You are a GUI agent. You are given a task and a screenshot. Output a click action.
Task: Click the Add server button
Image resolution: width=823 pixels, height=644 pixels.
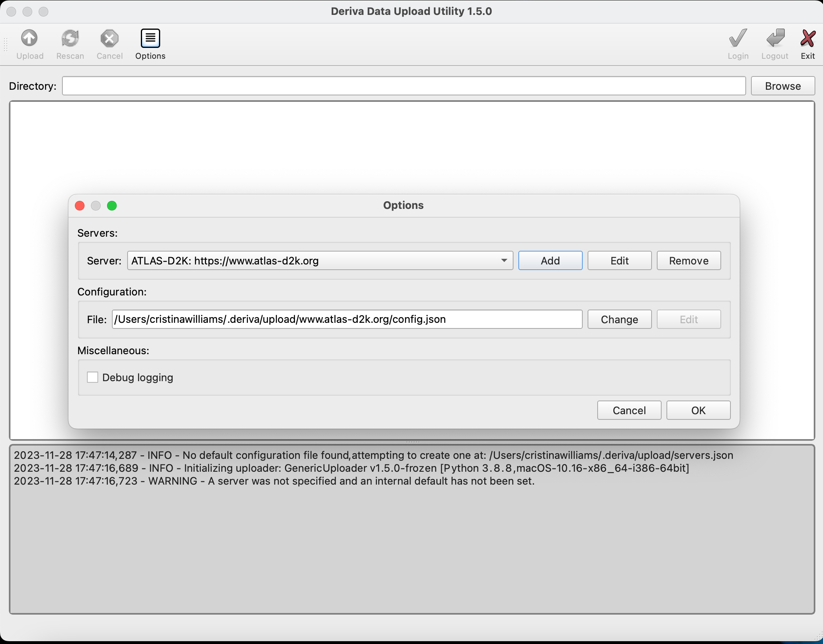coord(550,260)
